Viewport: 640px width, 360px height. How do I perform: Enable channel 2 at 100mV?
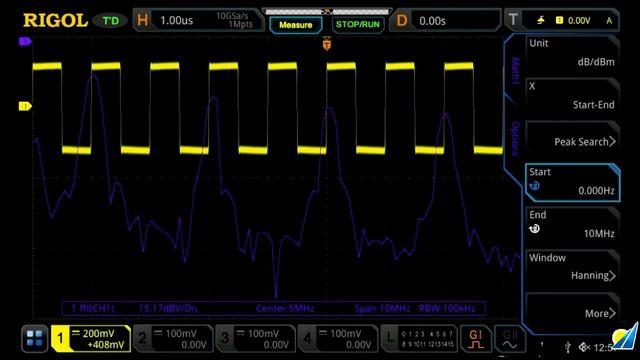tap(173, 339)
